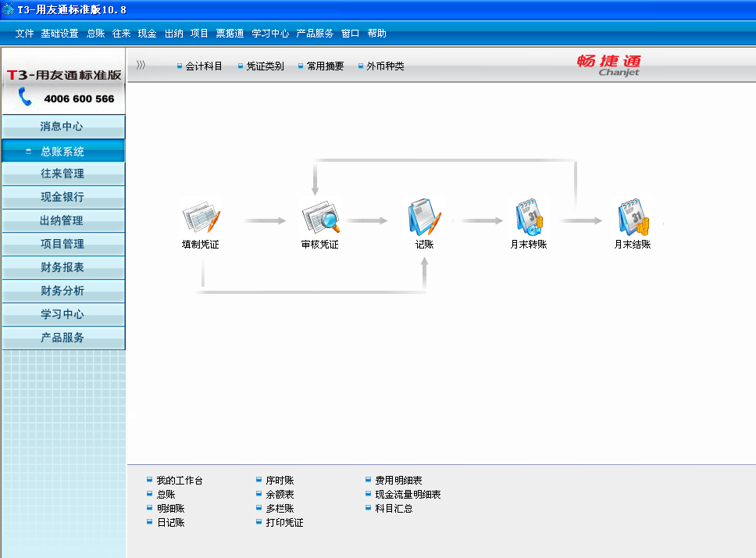Open the 项目 menu

coord(199,34)
